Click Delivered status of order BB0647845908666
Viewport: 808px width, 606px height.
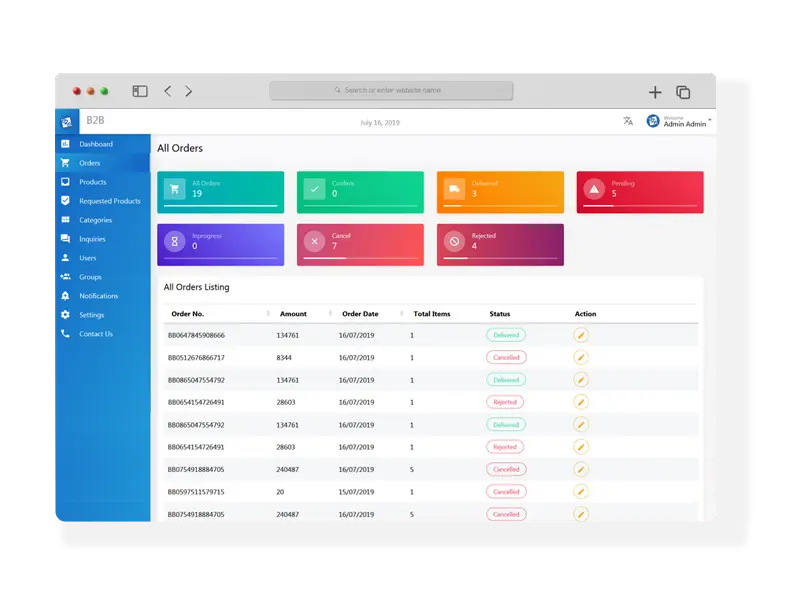click(506, 335)
